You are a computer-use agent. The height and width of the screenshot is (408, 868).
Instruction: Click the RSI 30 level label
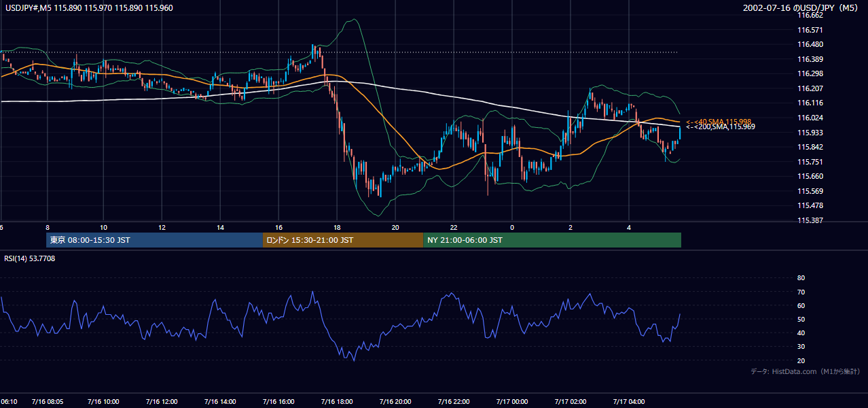[x=801, y=347]
